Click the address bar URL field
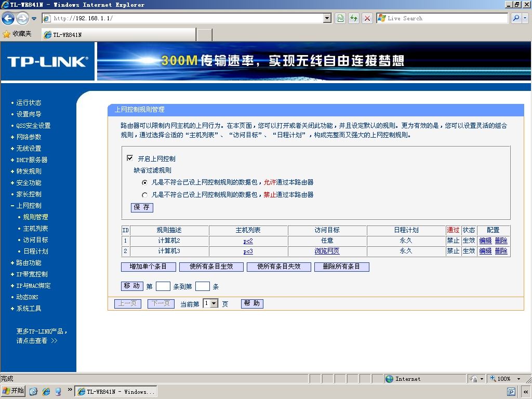The image size is (532, 399). 183,18
